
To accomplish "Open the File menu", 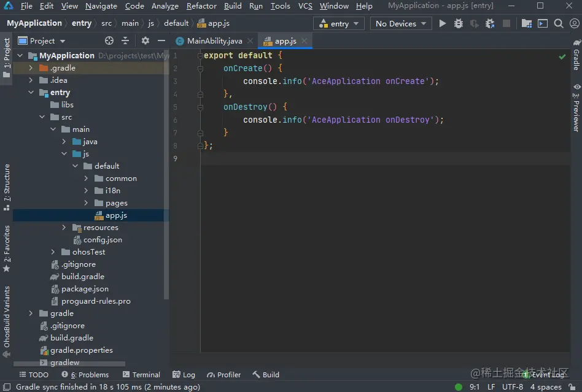I will pyautogui.click(x=26, y=6).
